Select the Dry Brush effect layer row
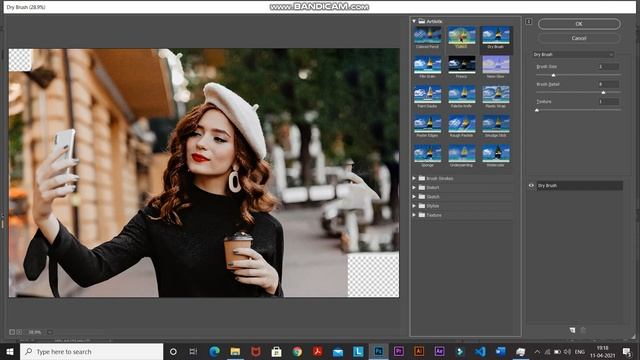 [579, 186]
